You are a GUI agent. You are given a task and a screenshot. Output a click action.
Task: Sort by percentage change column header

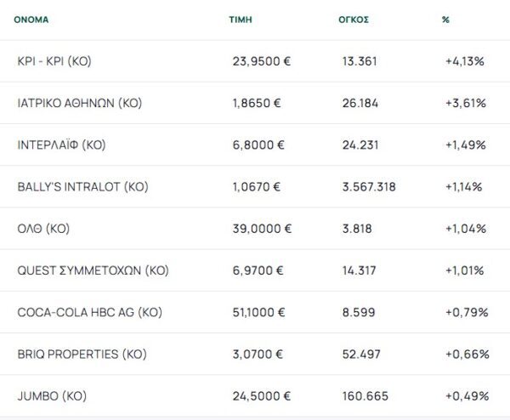tap(445, 19)
